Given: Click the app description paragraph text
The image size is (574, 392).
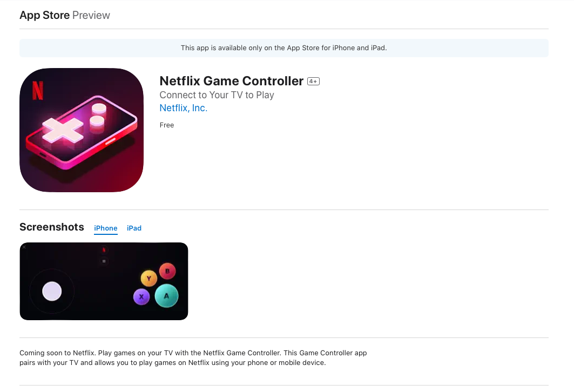Looking at the screenshot, I should click(x=193, y=357).
